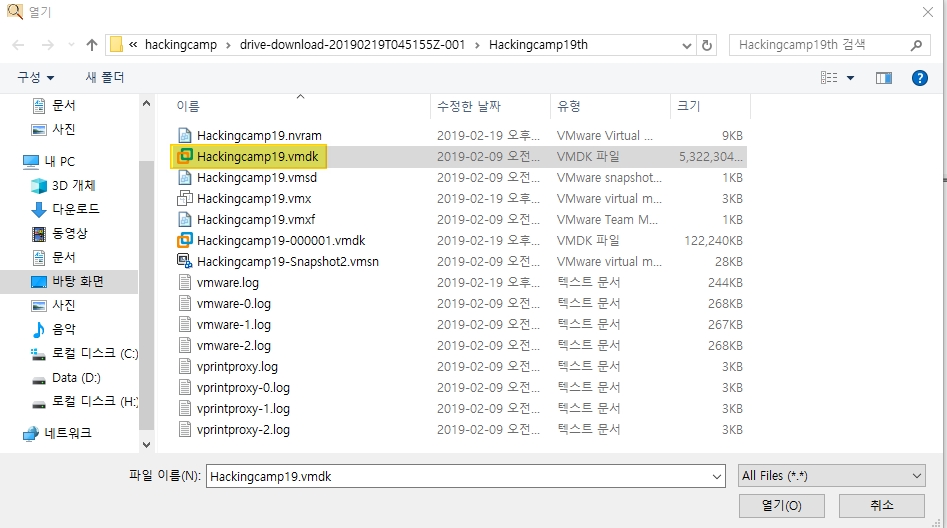The width and height of the screenshot is (947, 528).
Task: Select Hackingcamp19-Snapshot2.vmsn file icon
Action: click(184, 261)
